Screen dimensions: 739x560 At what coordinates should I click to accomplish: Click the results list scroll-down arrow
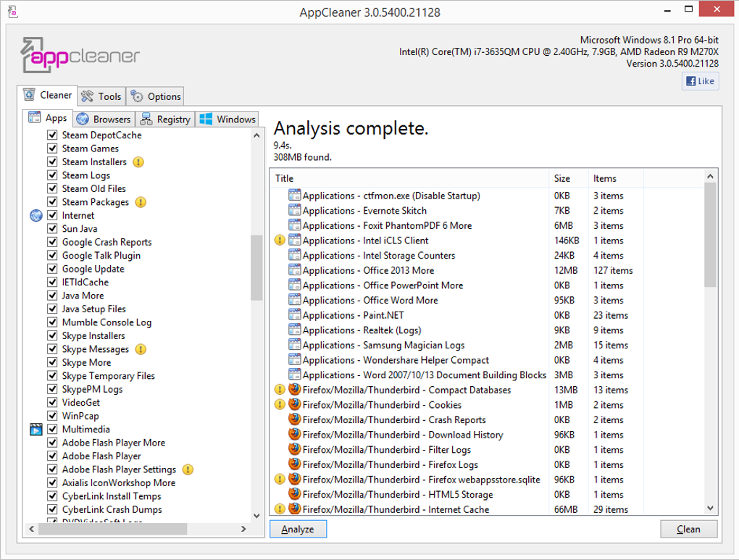click(710, 508)
